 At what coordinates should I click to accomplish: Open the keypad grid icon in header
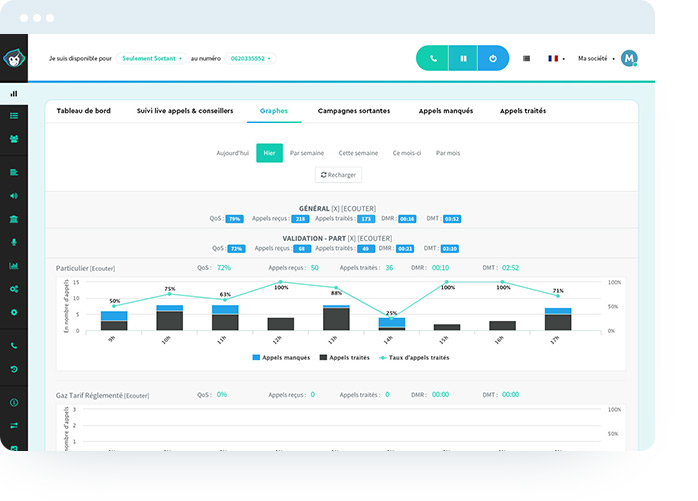tap(526, 58)
